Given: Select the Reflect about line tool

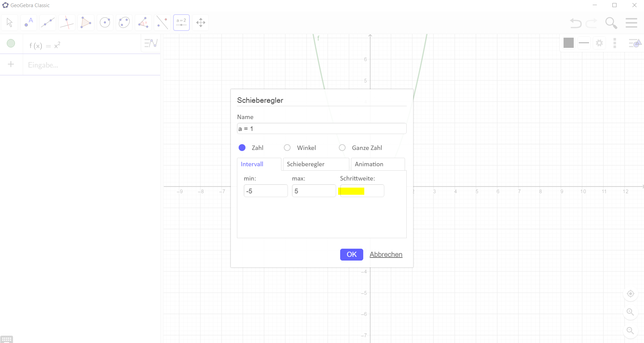Looking at the screenshot, I should (162, 23).
